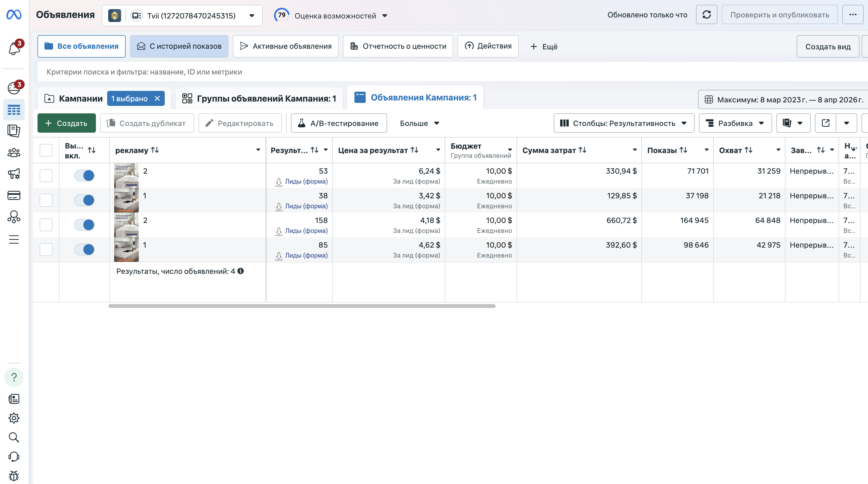Open the ads reporting pages icon in sidebar
868x484 pixels.
pos(14,131)
